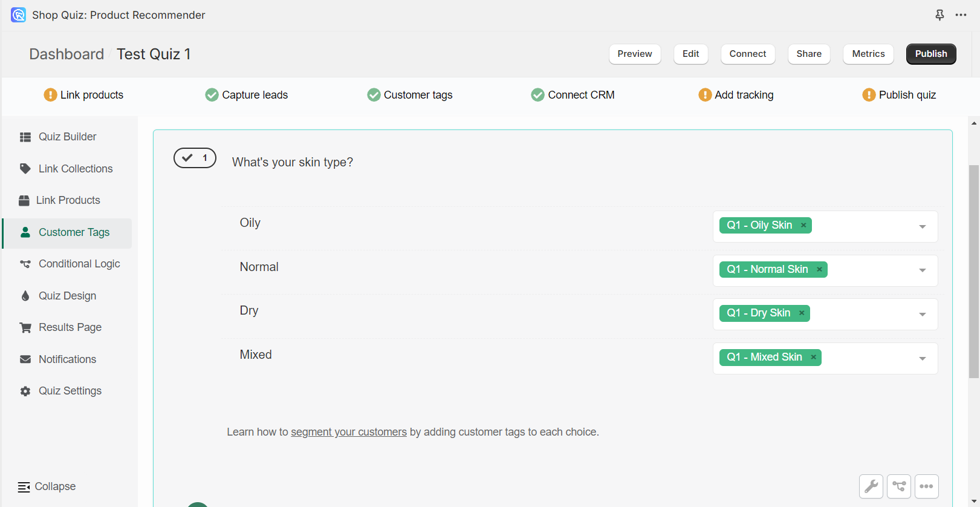Viewport: 980px width, 507px height.
Task: Publish the quiz with Publish button
Action: [x=931, y=54]
